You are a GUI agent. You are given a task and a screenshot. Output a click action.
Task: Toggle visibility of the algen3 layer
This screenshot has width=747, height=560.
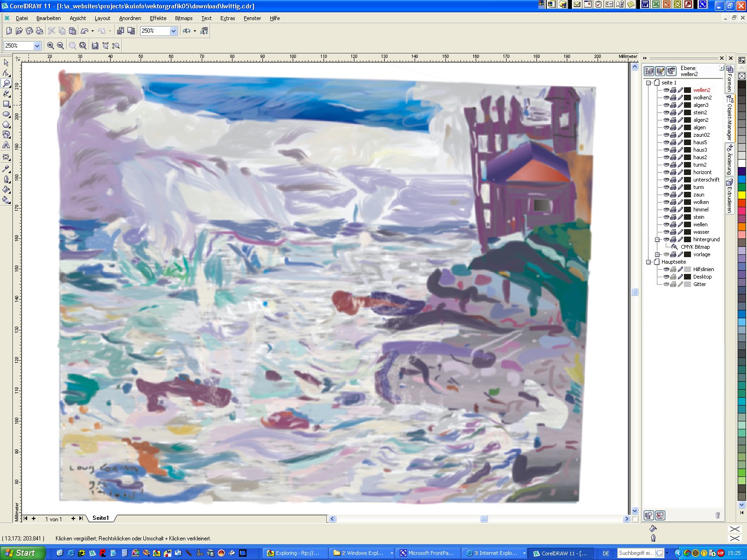(x=666, y=105)
